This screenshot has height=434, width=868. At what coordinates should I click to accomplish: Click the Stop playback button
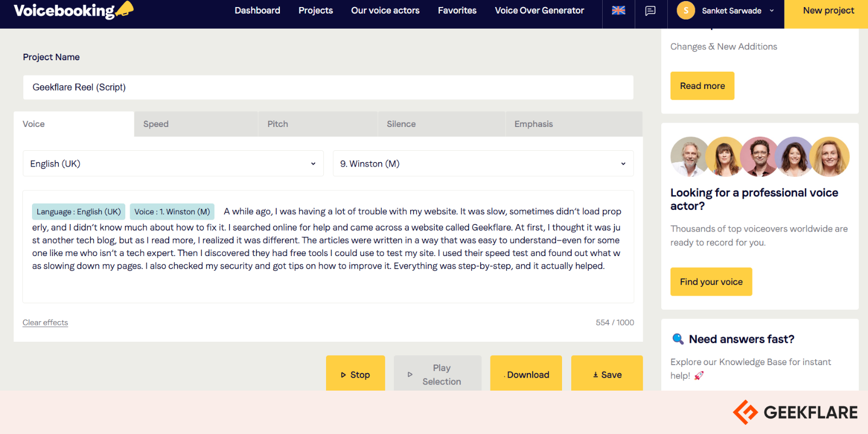pyautogui.click(x=355, y=373)
